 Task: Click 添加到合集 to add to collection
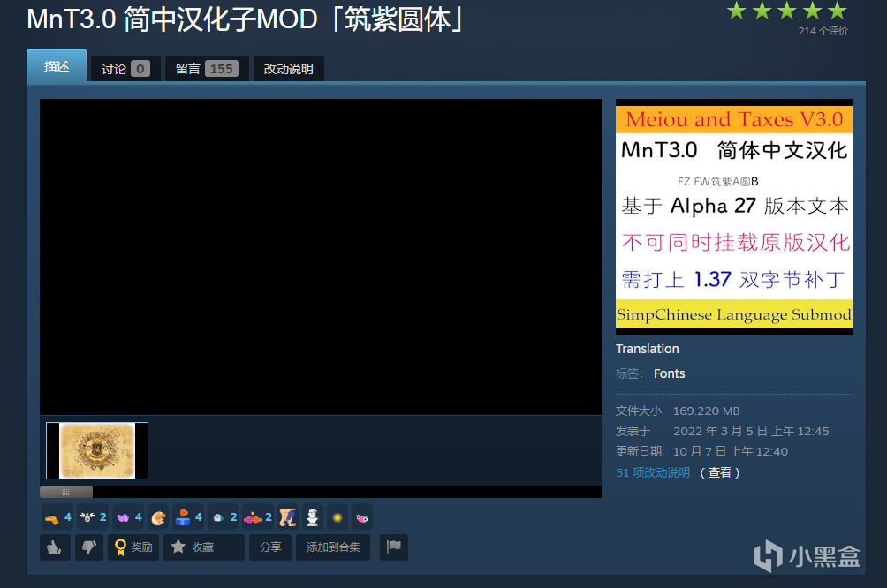(332, 547)
